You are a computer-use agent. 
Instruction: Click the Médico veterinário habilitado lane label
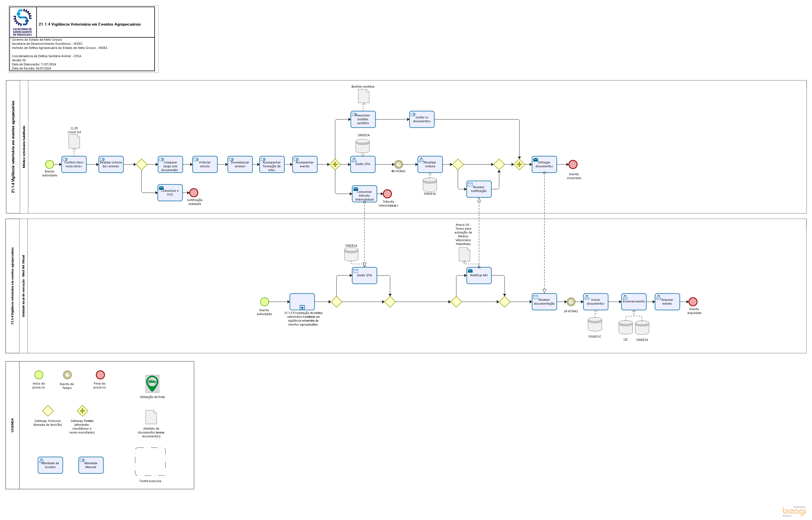coord(24,147)
